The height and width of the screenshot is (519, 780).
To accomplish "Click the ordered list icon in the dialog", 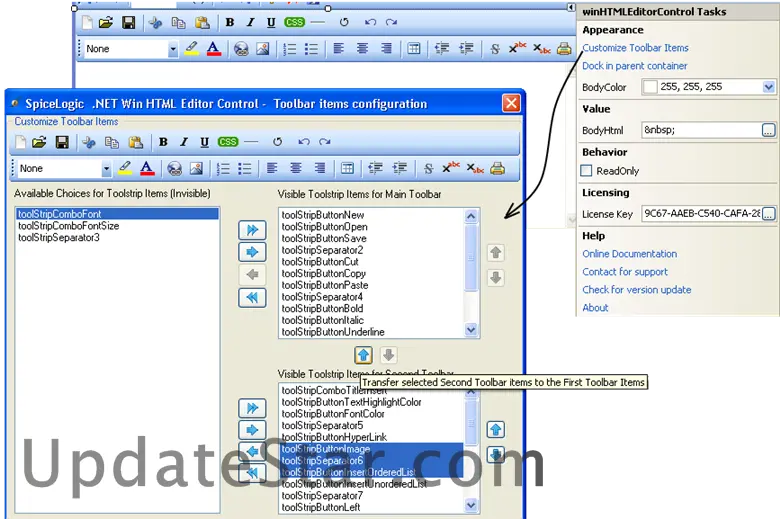I will click(223, 169).
